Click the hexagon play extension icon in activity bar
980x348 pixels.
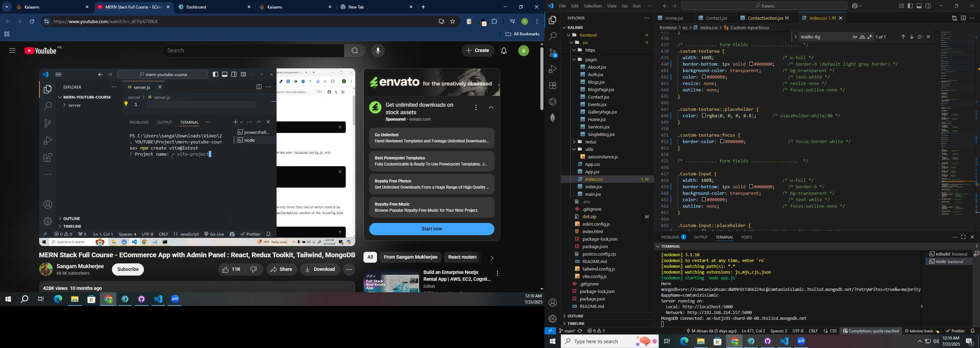click(x=552, y=101)
